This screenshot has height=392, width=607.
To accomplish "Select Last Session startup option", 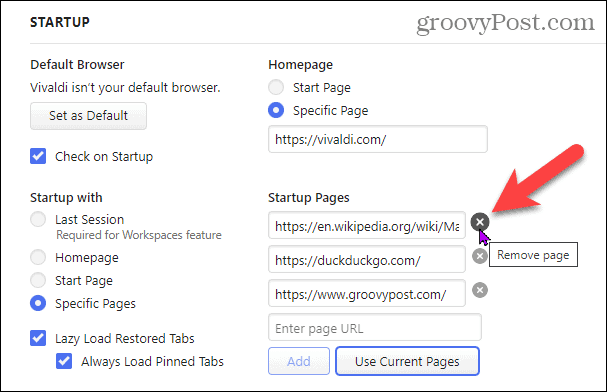I will click(x=38, y=219).
